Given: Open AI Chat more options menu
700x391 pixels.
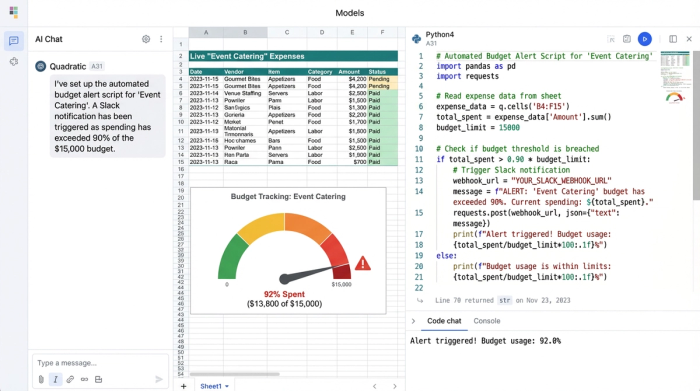Looking at the screenshot, I should tap(161, 39).
